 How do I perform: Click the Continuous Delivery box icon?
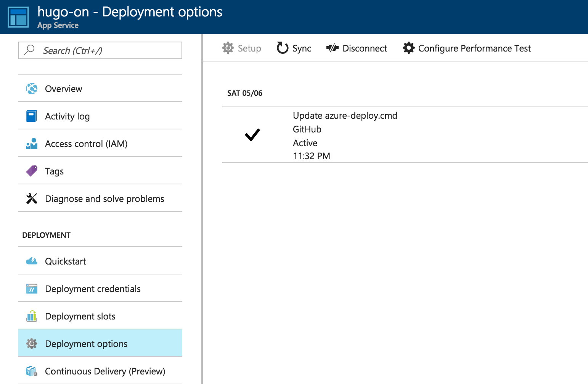[32, 371]
